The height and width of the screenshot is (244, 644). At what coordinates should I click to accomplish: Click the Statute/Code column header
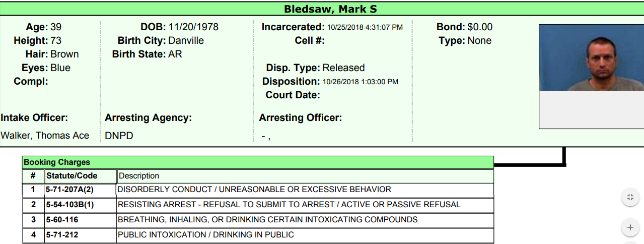71,176
